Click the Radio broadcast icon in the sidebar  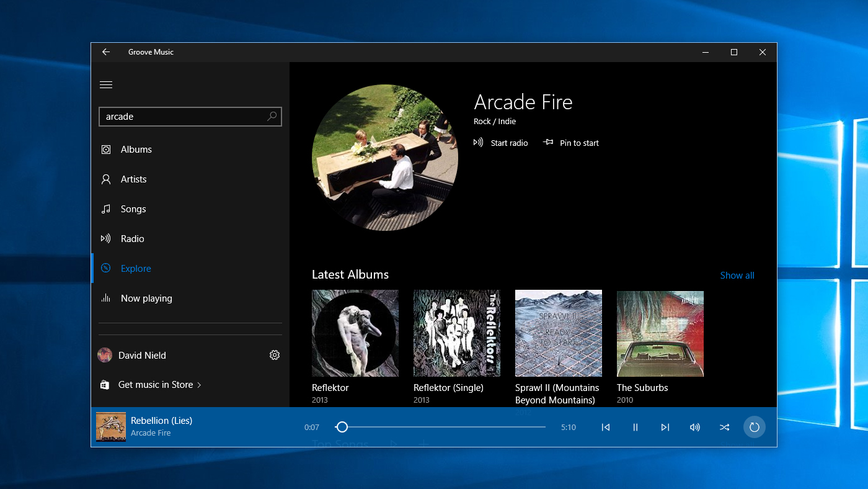(x=106, y=239)
